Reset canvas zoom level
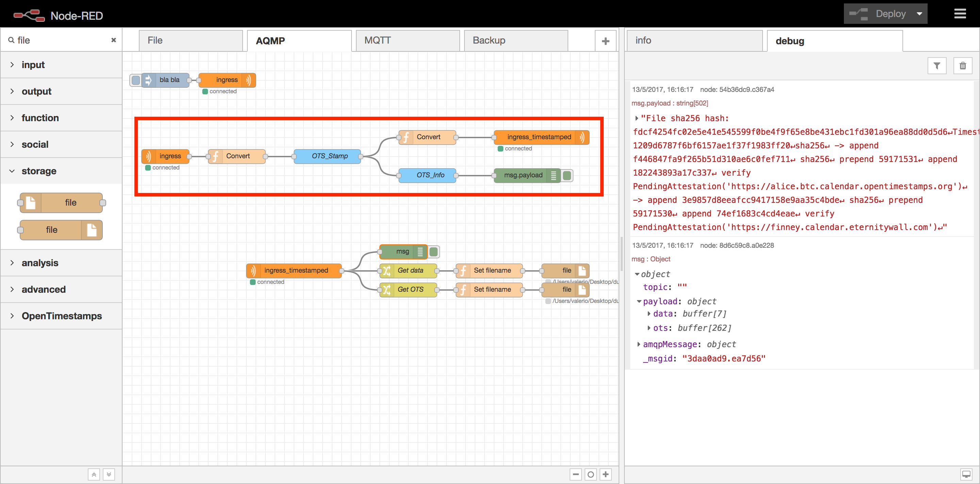 point(590,474)
